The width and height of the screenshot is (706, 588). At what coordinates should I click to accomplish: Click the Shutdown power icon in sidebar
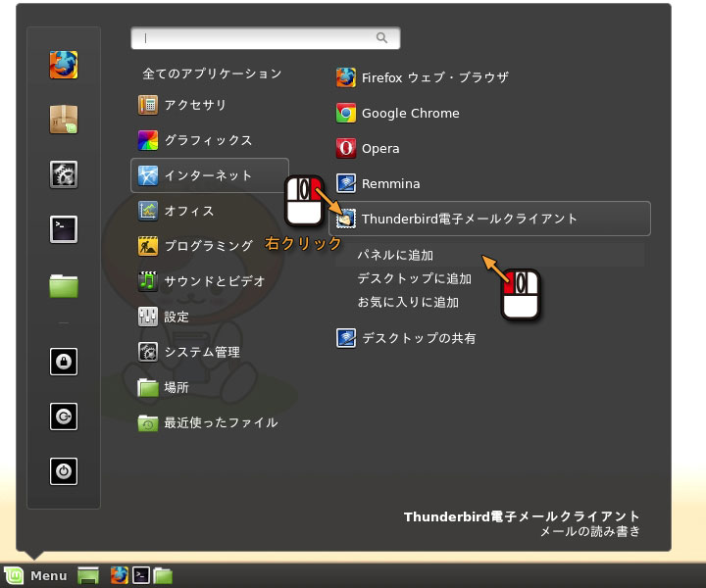[64, 471]
